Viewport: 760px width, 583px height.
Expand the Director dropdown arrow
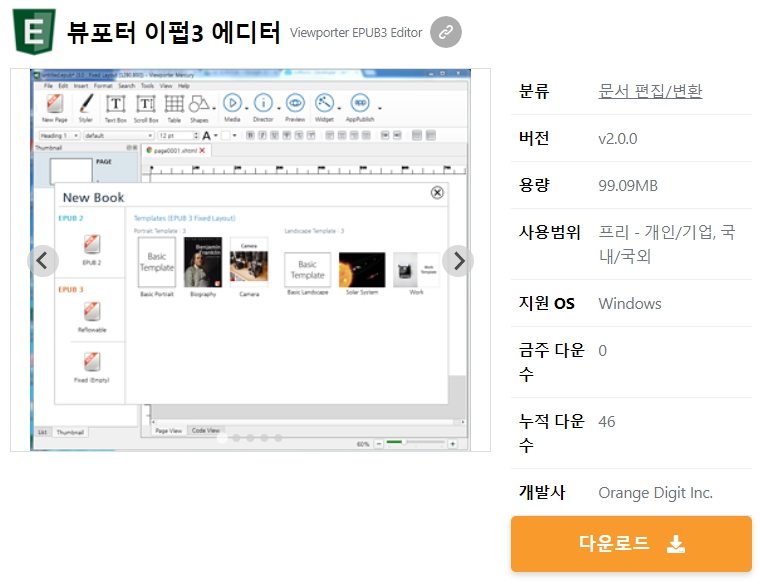[x=278, y=108]
